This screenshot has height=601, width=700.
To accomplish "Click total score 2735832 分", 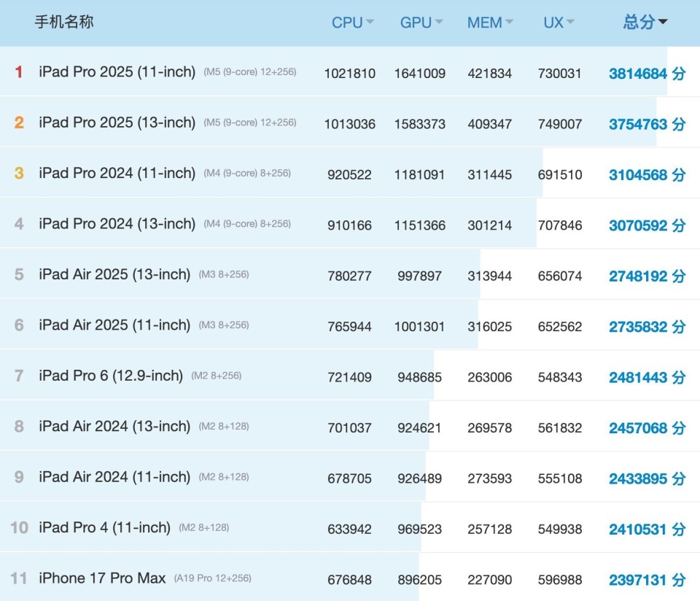I will tap(647, 327).
